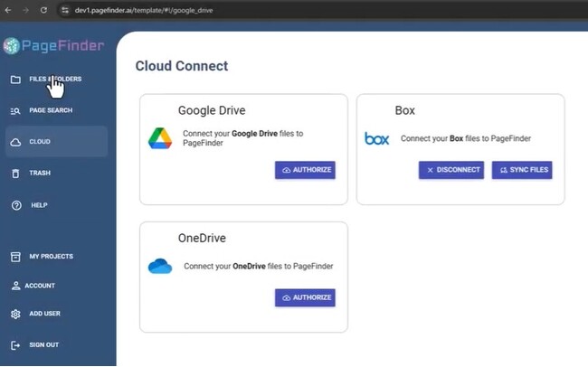588x367 pixels.
Task: Click the Cloud icon in sidebar
Action: 15,142
